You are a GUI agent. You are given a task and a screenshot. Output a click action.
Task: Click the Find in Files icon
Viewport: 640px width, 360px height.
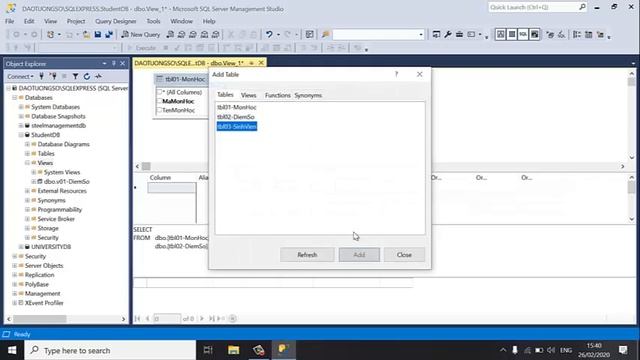coord(325,35)
